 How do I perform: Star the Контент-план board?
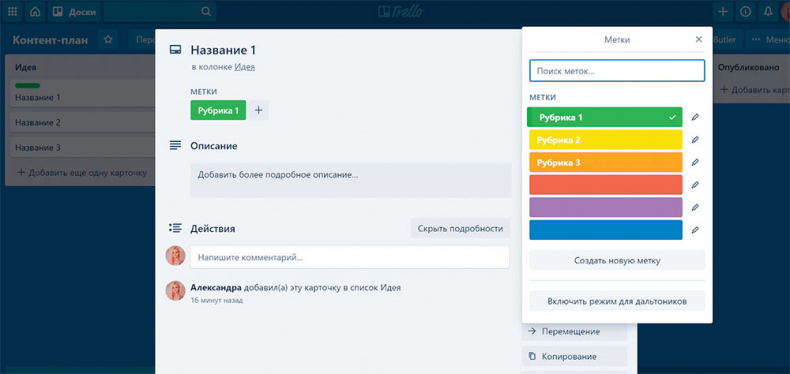click(108, 40)
